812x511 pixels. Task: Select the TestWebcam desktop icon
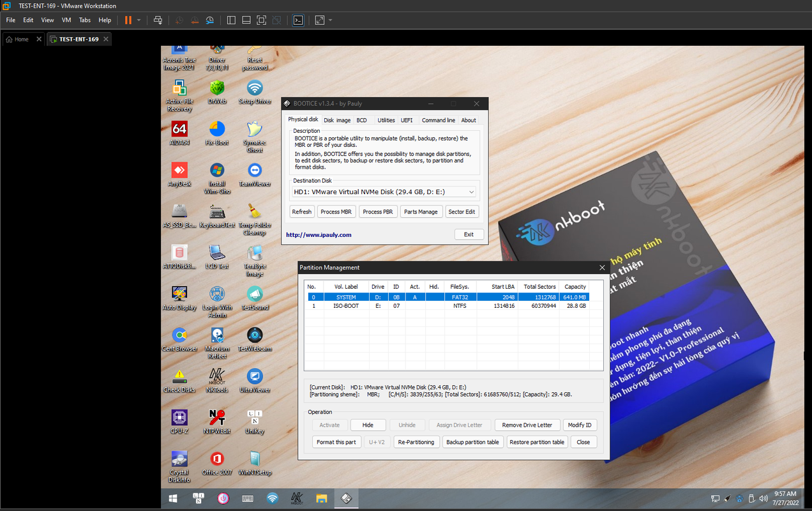255,339
